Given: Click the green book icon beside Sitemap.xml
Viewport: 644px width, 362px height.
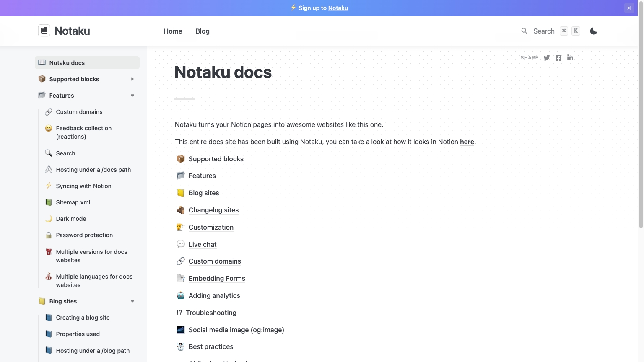Looking at the screenshot, I should click(49, 202).
